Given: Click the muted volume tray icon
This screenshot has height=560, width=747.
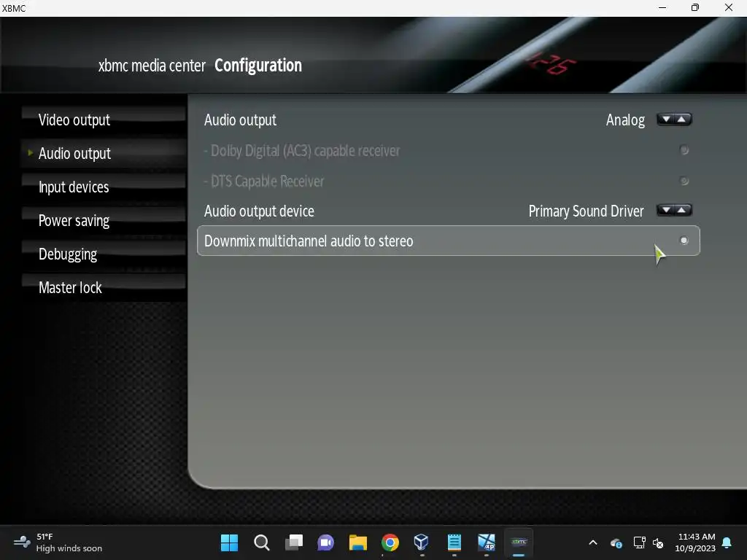Looking at the screenshot, I should click(x=658, y=542).
